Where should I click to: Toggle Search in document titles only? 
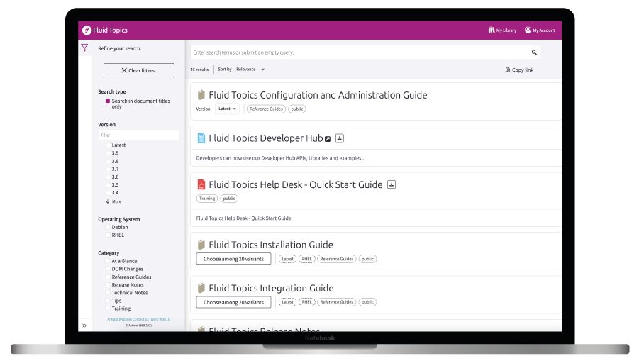[108, 101]
